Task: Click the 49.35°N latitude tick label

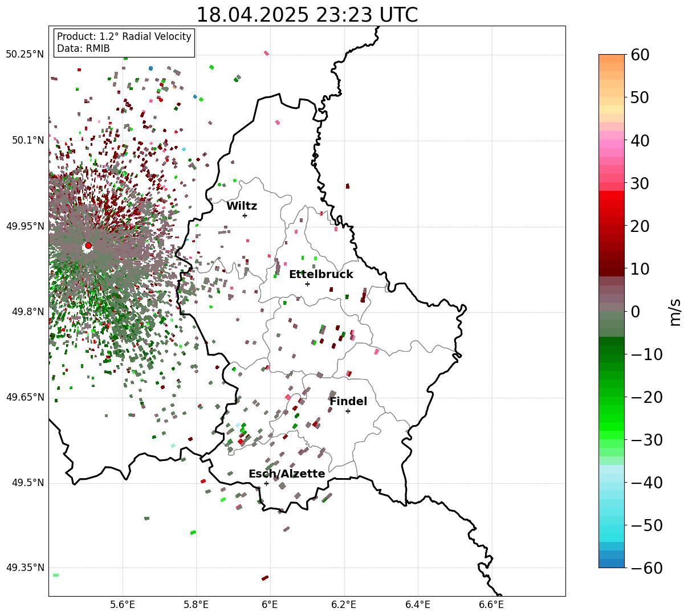Action: pos(25,568)
